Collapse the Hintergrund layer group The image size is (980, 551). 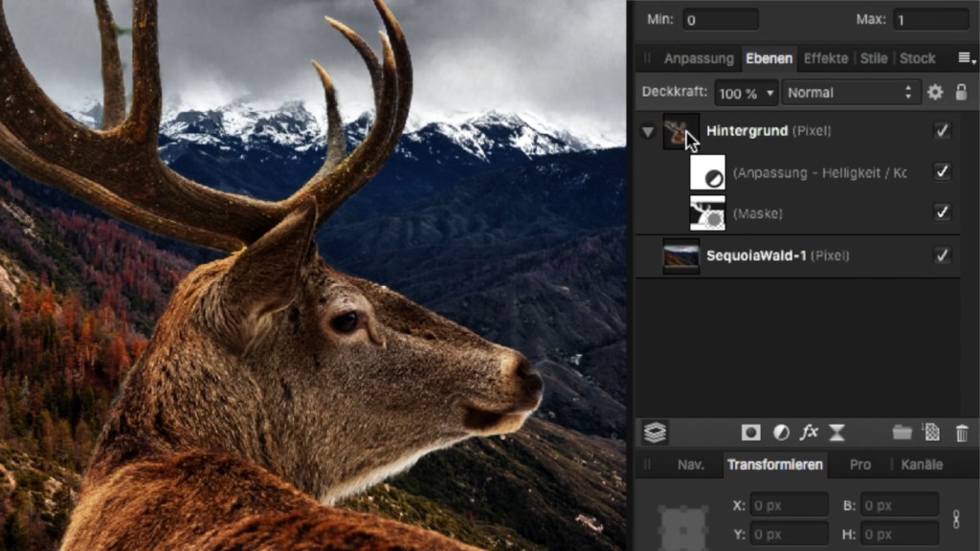(648, 132)
